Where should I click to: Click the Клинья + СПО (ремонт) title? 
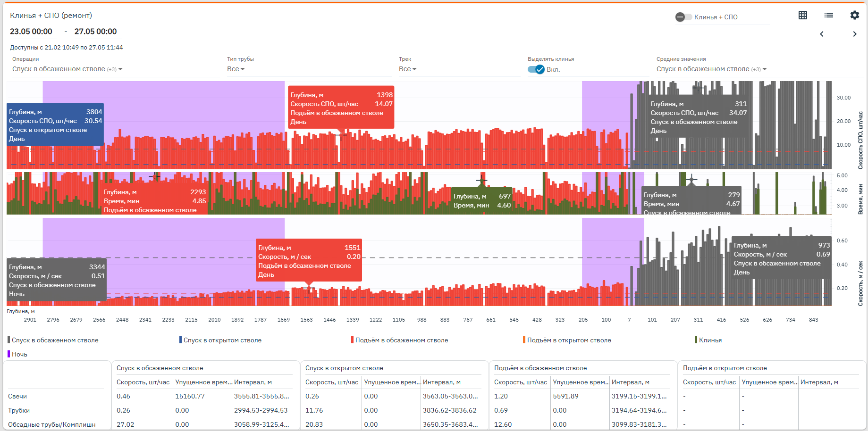[51, 16]
